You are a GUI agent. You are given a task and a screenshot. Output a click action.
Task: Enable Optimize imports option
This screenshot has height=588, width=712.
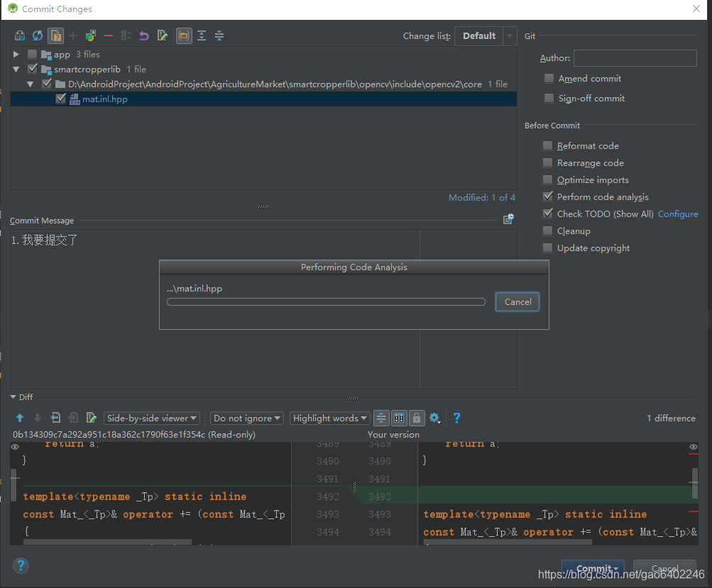click(x=547, y=179)
